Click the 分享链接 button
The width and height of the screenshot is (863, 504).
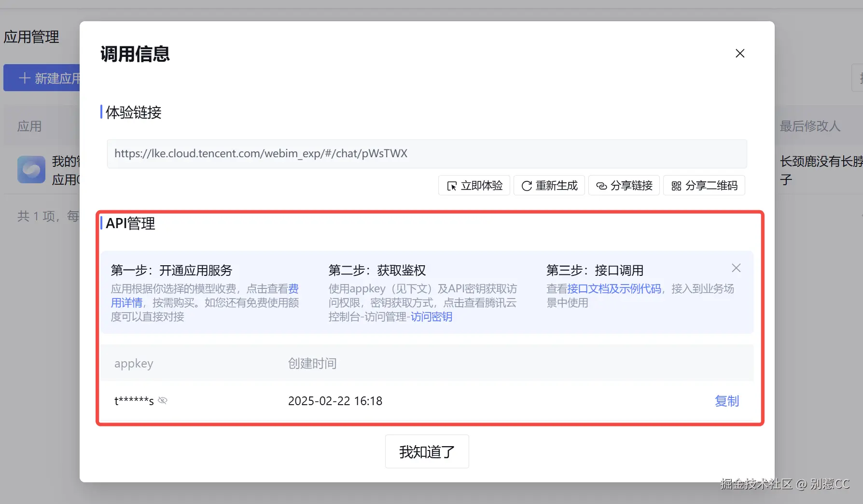coord(624,186)
